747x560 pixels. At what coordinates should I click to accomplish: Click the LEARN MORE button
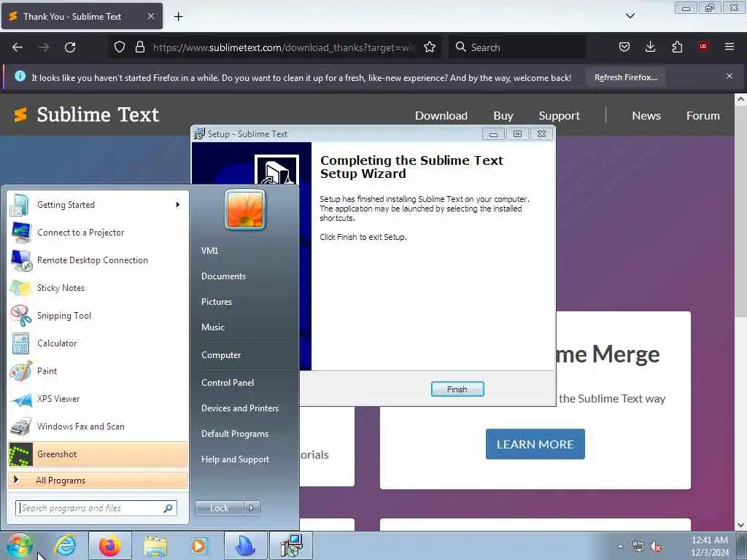(x=535, y=444)
